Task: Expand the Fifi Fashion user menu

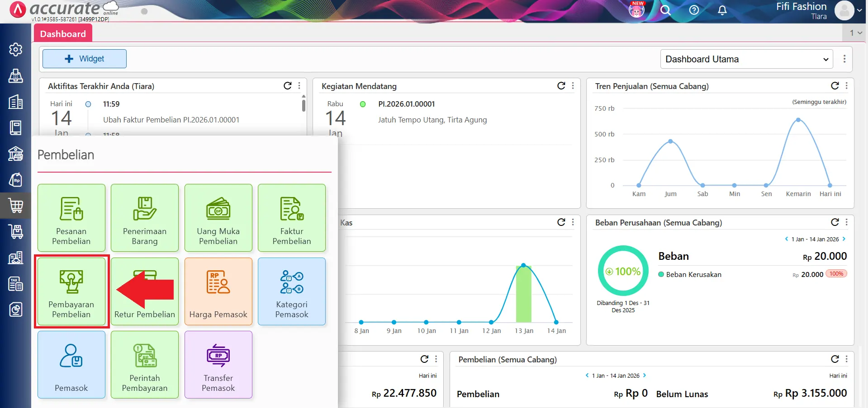Action: click(848, 10)
